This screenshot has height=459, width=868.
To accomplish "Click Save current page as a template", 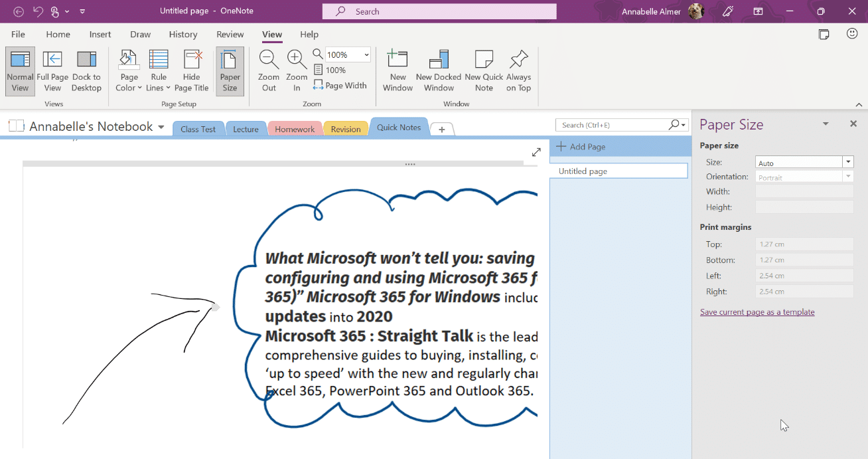I will point(757,312).
